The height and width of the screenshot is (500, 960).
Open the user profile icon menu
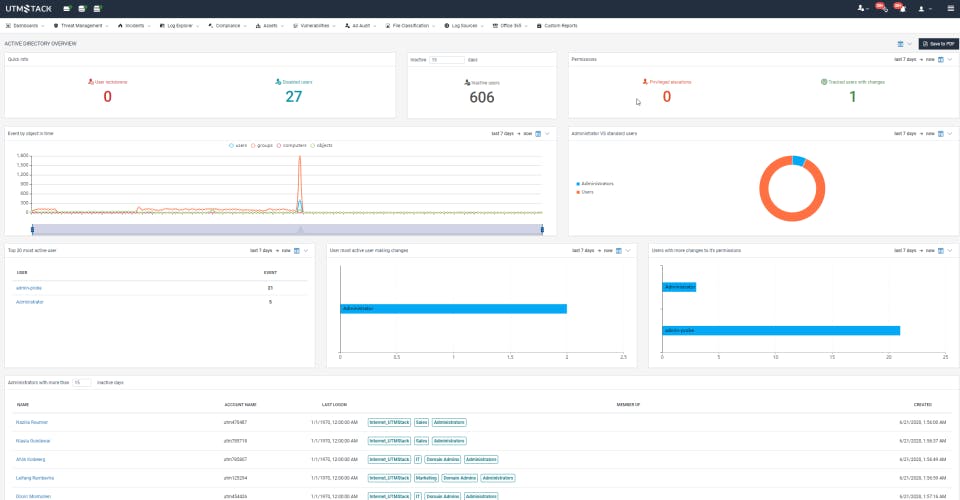pos(922,8)
